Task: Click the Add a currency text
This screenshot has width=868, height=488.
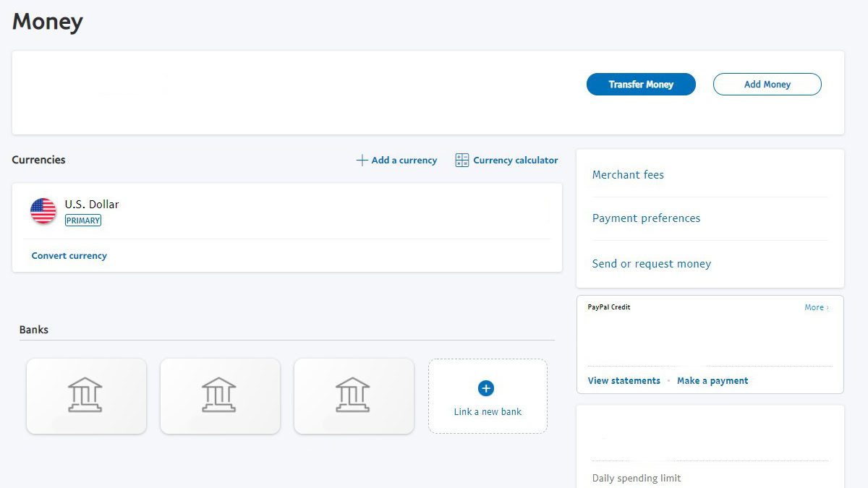Action: tap(404, 160)
